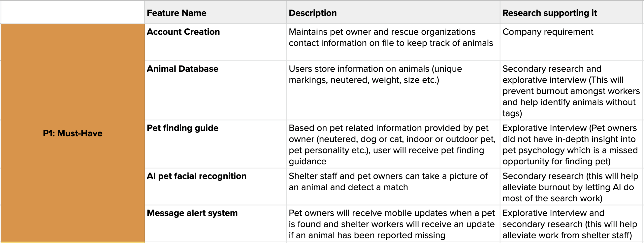Screen dimensions: 644x243
Task: Click the Research supporting it header
Action: pyautogui.click(x=571, y=13)
